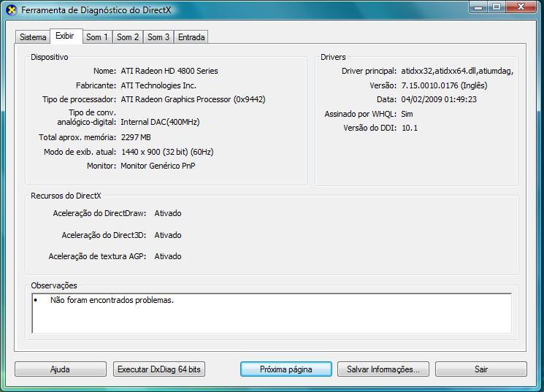This screenshot has height=392, width=544.
Task: Click 'Monitor Genérico PnP' value
Action: point(158,166)
